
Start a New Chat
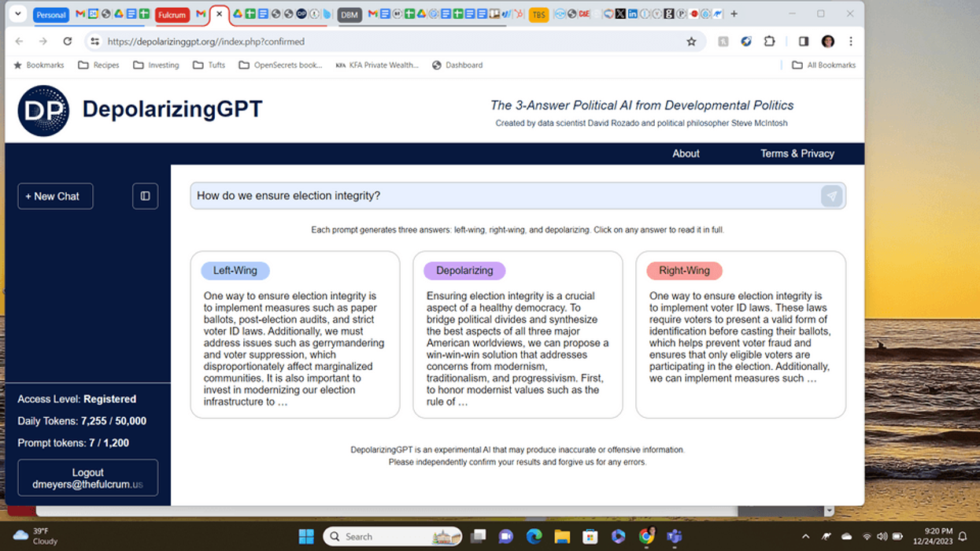pos(55,196)
